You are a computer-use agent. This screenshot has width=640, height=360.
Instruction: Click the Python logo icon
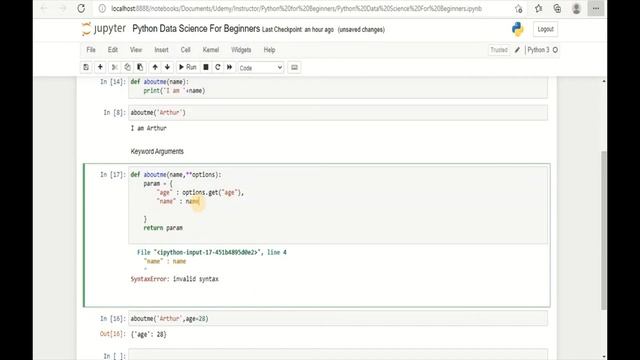518,29
